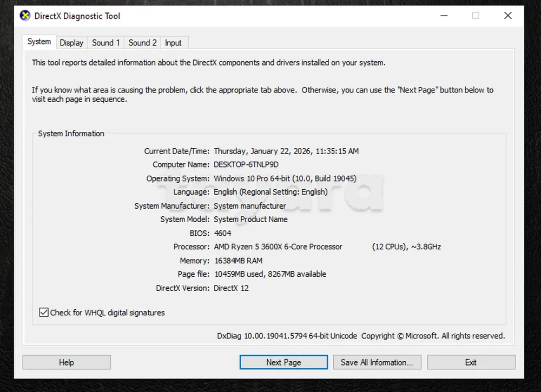Uncheck Check for WHQL digital signatures
Image resolution: width=541 pixels, height=392 pixels.
44,313
